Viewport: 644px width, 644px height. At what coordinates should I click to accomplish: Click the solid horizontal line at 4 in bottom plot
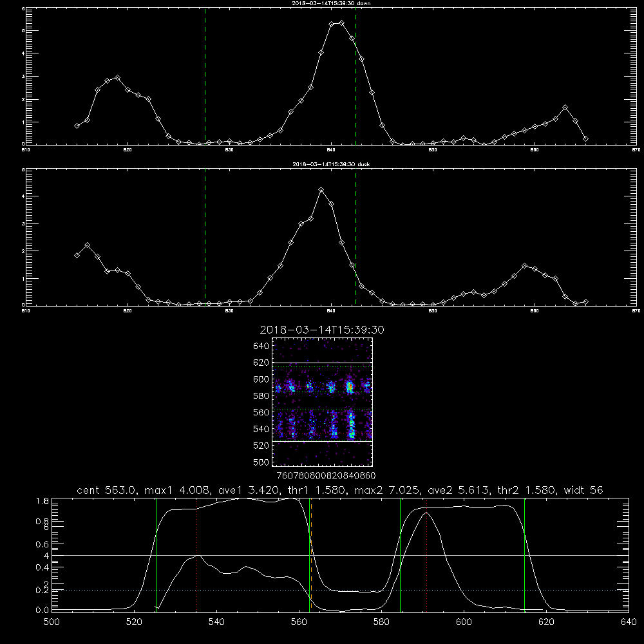(x=340, y=556)
